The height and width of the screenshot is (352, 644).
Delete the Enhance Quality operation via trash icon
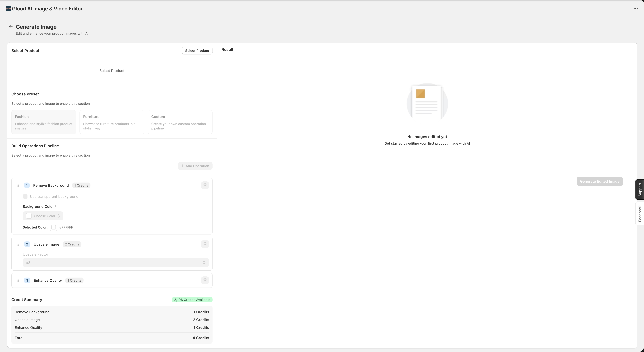(x=205, y=280)
